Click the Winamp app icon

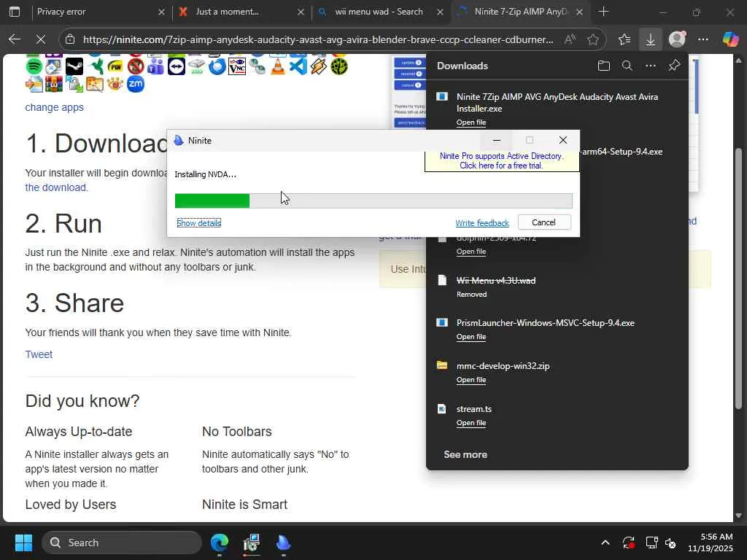(319, 66)
